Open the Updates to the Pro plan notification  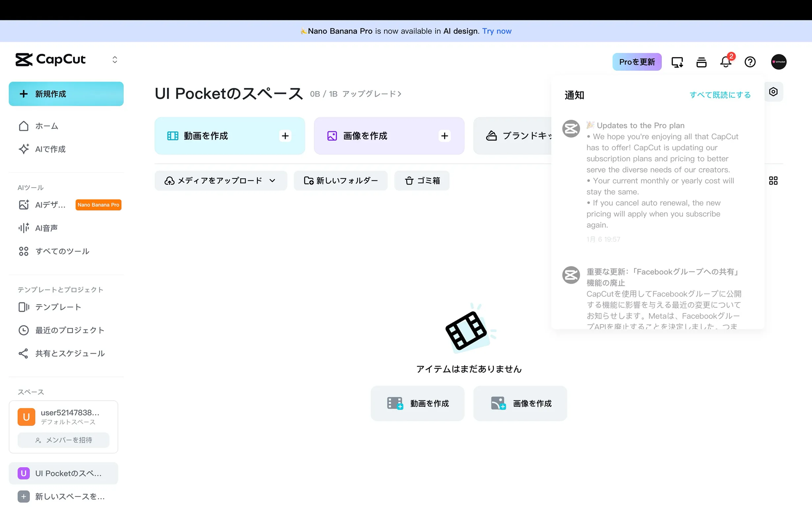click(658, 182)
